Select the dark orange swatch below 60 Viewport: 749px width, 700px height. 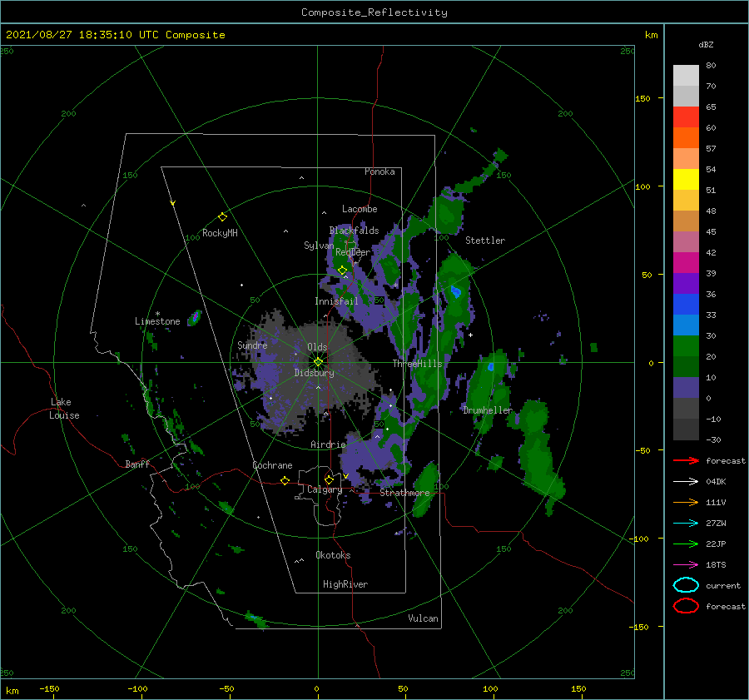tap(686, 137)
